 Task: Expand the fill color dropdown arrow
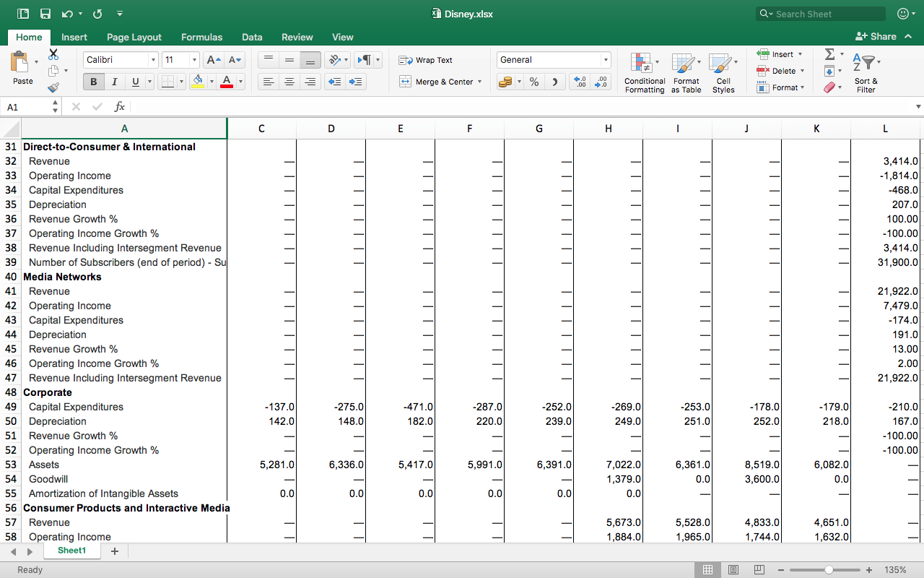click(x=212, y=82)
